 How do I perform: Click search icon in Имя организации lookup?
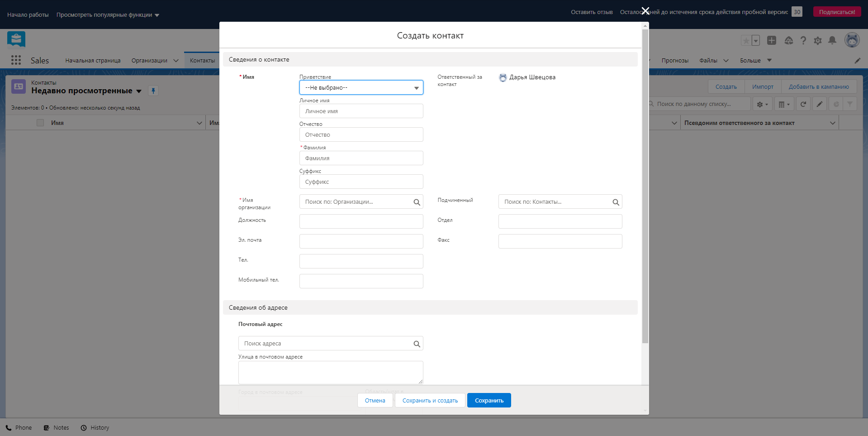[417, 202]
